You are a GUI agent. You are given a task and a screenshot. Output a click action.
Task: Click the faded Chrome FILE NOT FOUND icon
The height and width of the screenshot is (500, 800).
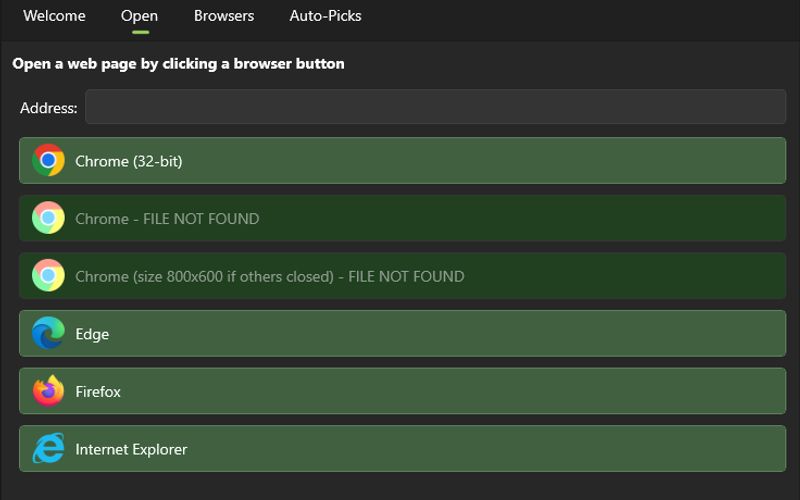pyautogui.click(x=48, y=218)
